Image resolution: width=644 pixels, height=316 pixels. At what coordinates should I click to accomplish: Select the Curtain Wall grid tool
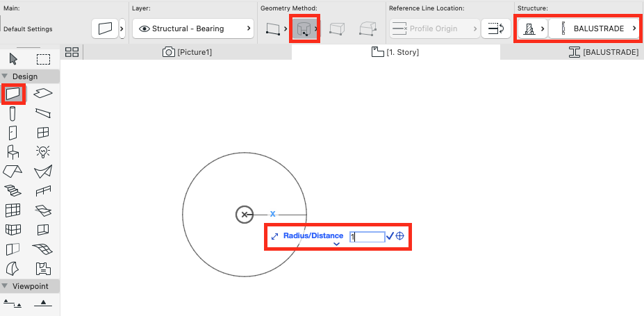pos(13,210)
